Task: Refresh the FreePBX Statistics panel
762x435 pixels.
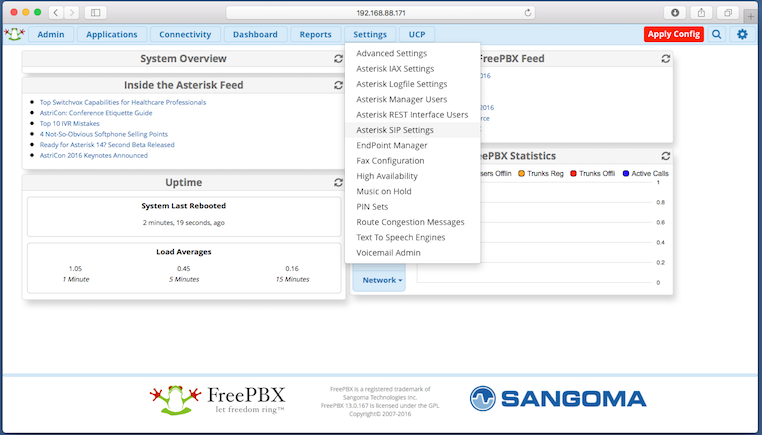Action: (x=665, y=156)
